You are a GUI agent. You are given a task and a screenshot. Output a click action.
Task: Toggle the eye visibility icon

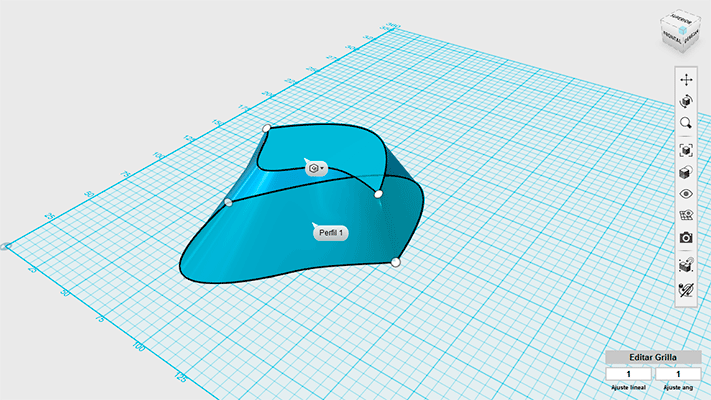pyautogui.click(x=686, y=194)
